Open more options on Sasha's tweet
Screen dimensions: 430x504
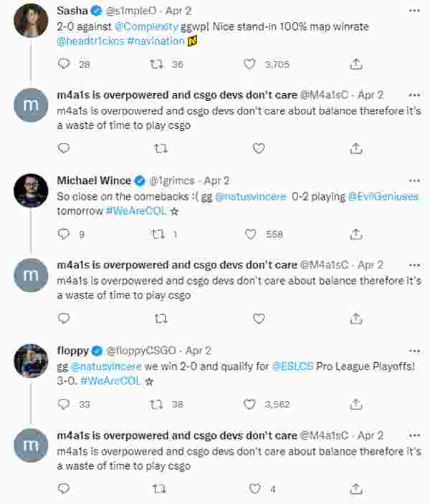(x=414, y=11)
